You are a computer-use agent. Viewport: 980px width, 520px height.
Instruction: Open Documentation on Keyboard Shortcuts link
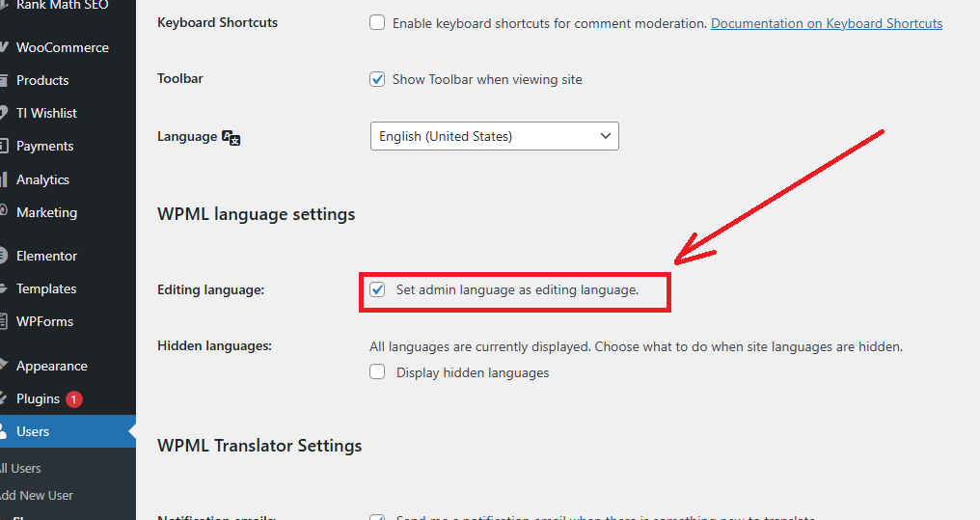point(827,24)
